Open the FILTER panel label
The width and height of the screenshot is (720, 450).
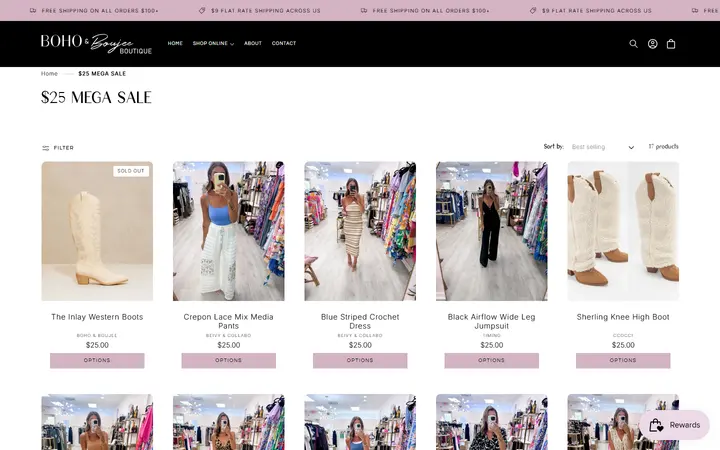63,148
